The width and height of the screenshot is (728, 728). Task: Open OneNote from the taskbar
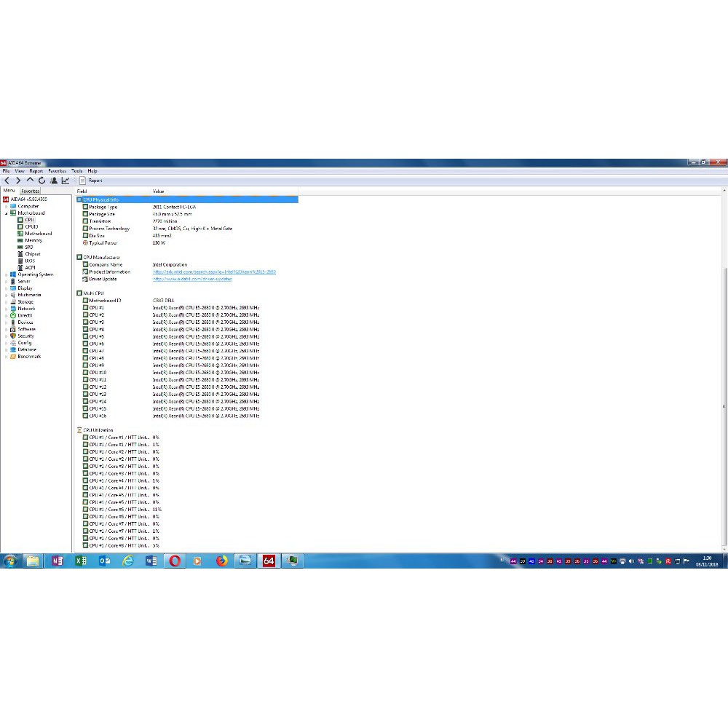point(57,561)
